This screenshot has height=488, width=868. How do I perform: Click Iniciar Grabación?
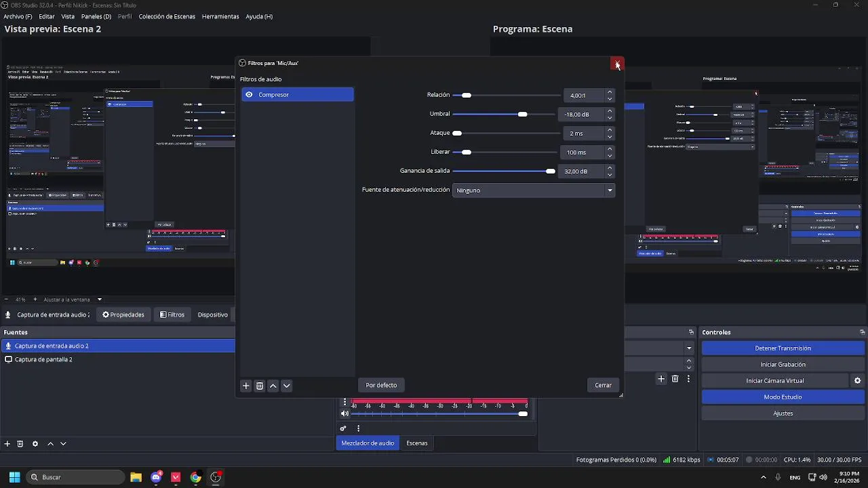coord(783,365)
